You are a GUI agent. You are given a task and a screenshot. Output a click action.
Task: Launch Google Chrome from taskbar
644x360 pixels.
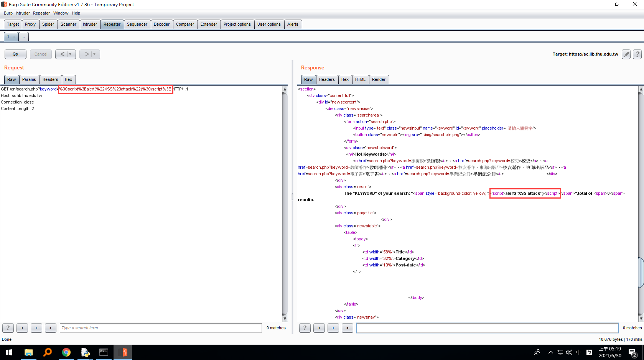pyautogui.click(x=66, y=352)
